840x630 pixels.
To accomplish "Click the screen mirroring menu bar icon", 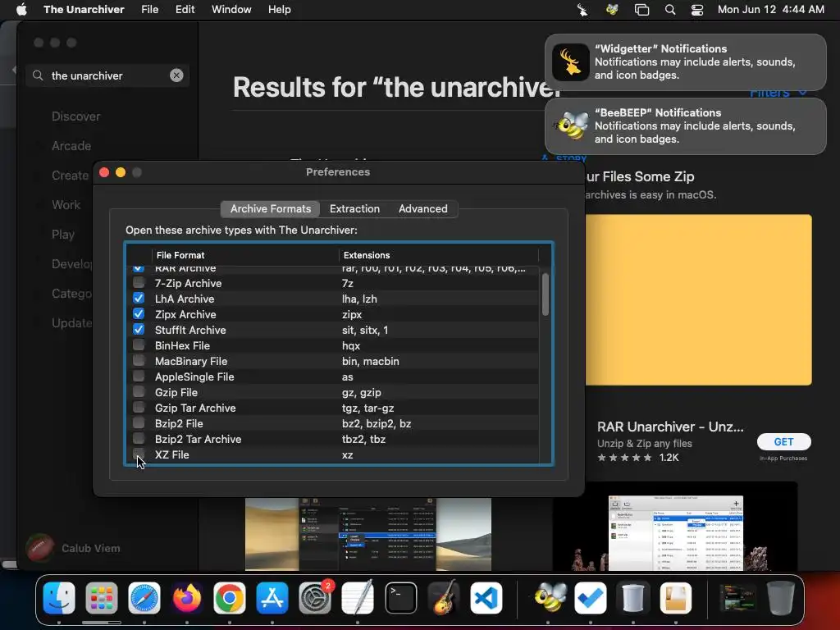I will tap(641, 9).
